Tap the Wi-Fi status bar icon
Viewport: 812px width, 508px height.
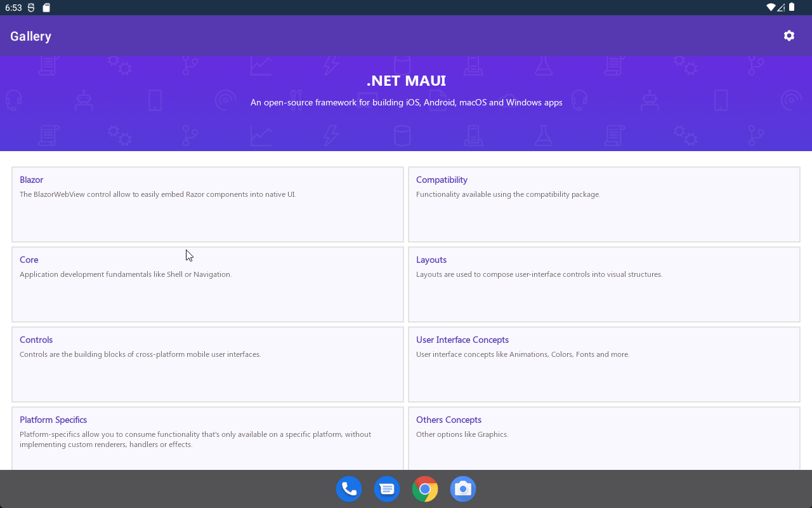click(x=770, y=8)
